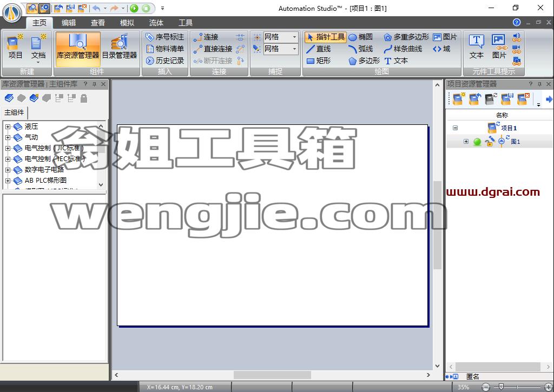Expand the 液压 library tree node
This screenshot has height=392, width=554.
pos(8,127)
